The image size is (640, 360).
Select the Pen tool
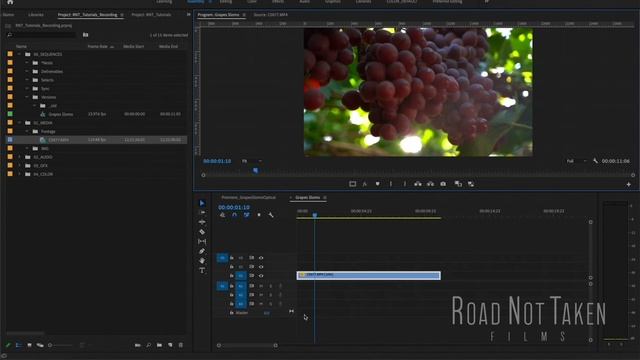click(x=202, y=251)
